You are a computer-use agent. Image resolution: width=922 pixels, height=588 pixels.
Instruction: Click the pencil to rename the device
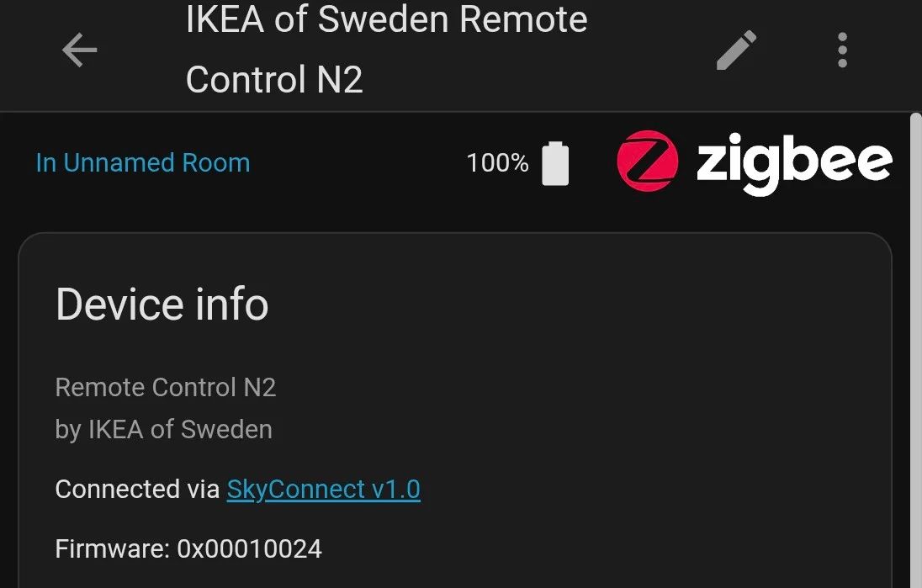735,50
